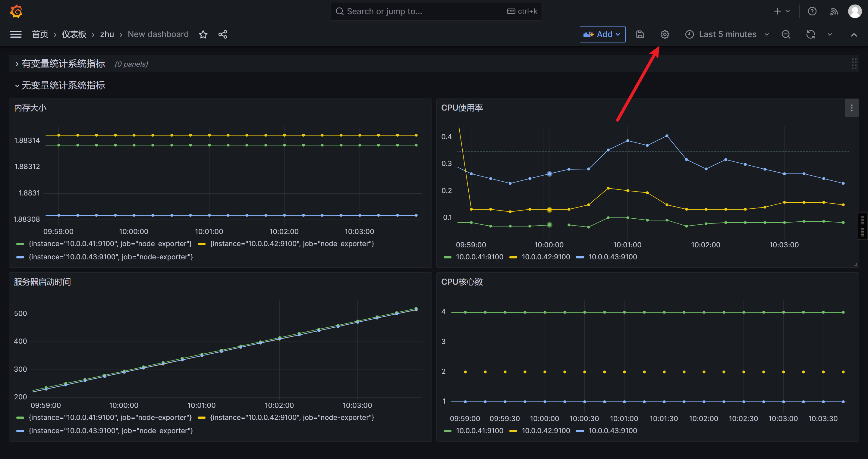Image resolution: width=868 pixels, height=459 pixels.
Task: Open the hamburger navigation menu
Action: pyautogui.click(x=16, y=34)
